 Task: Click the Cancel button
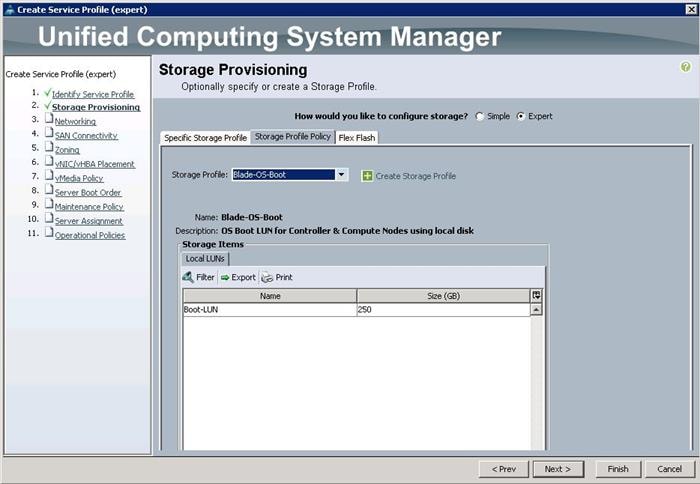pos(669,469)
